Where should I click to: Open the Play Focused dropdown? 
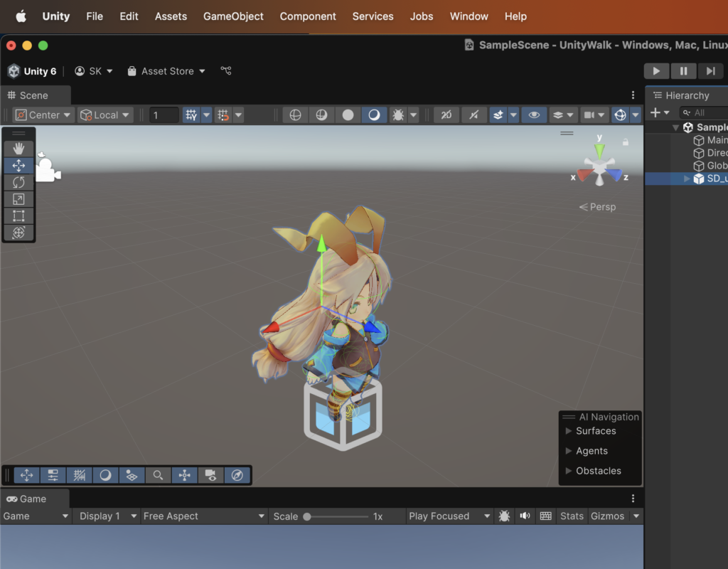pos(449,516)
